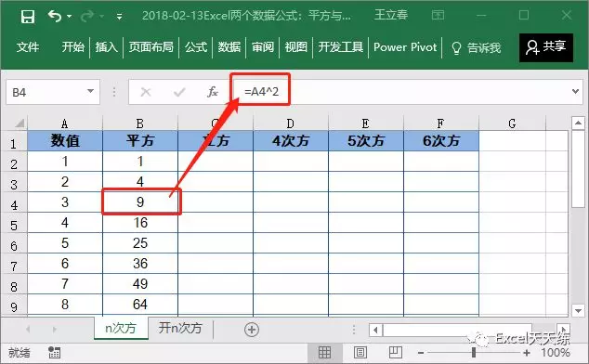This screenshot has height=364, width=589.
Task: Click the Enter checkmark formula icon
Action: [179, 92]
